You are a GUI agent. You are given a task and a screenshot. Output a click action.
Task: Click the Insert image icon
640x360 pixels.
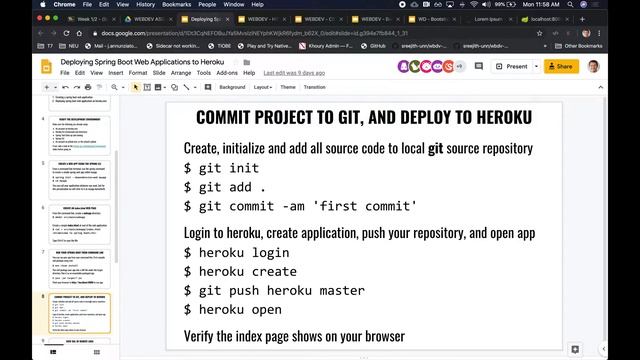tap(158, 87)
